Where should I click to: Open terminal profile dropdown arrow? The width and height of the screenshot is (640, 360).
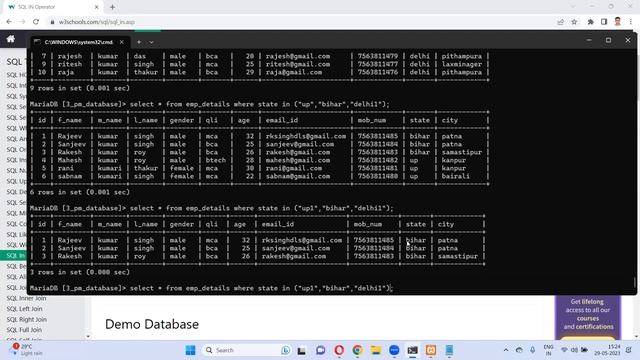coord(151,42)
